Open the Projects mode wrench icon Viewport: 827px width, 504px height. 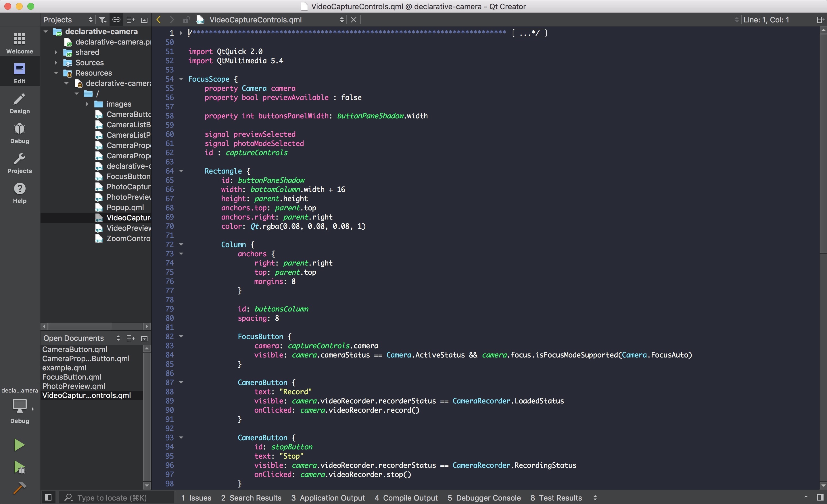20,163
